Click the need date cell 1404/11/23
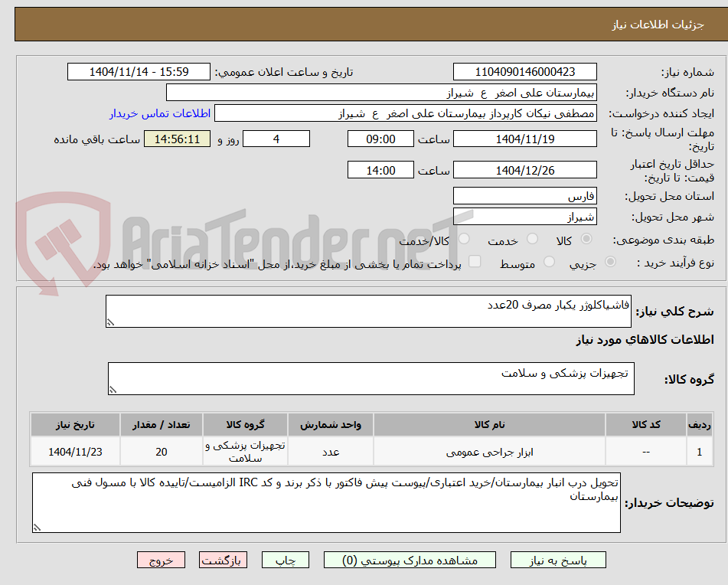The height and width of the screenshot is (585, 728). (75, 452)
